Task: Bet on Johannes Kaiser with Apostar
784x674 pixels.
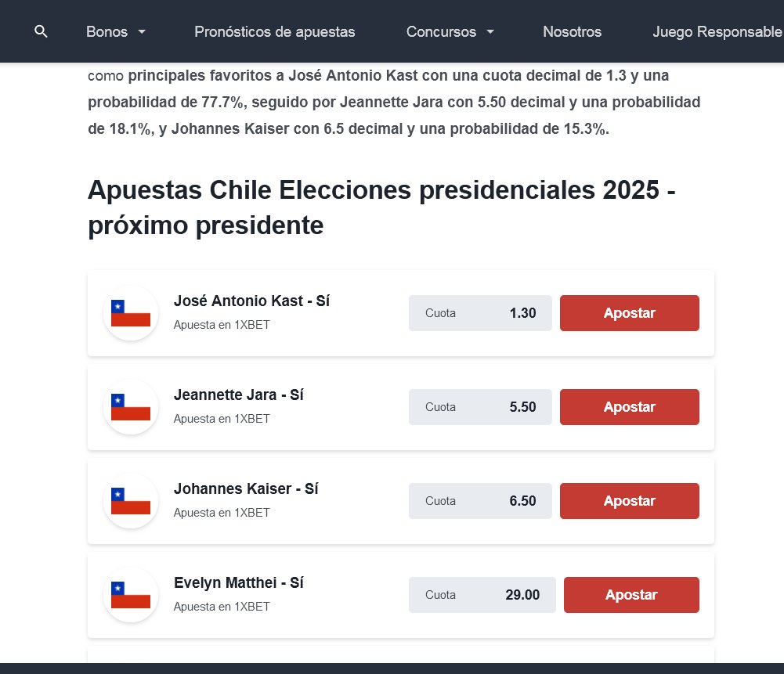Action: tap(629, 501)
